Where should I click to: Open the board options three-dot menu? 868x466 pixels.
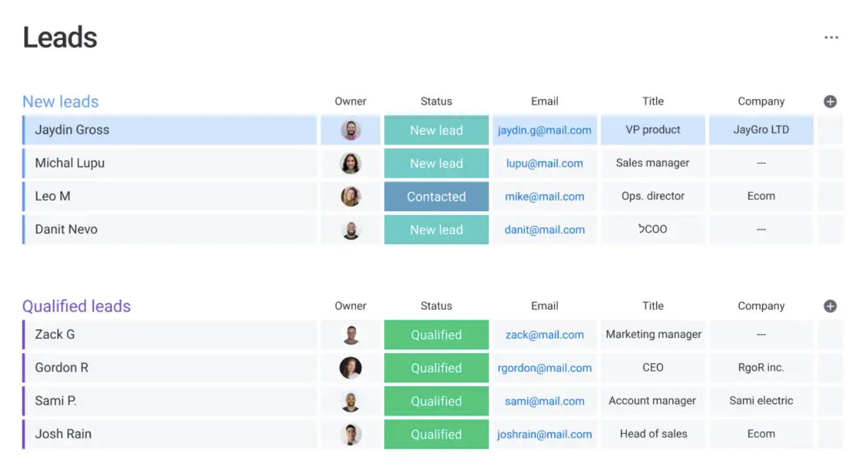(x=831, y=37)
